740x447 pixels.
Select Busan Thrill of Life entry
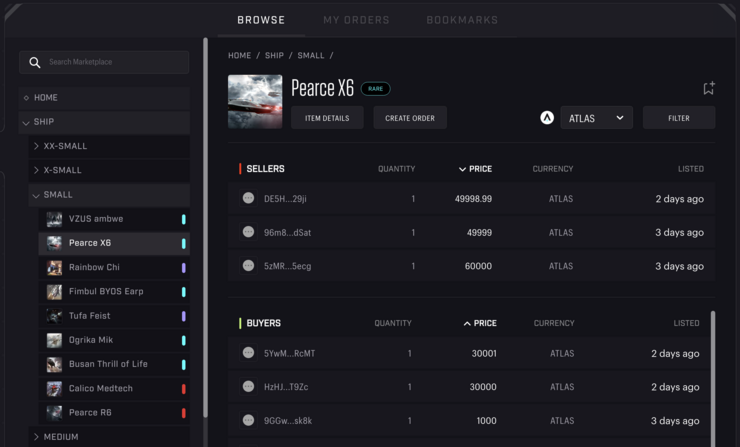[114, 364]
